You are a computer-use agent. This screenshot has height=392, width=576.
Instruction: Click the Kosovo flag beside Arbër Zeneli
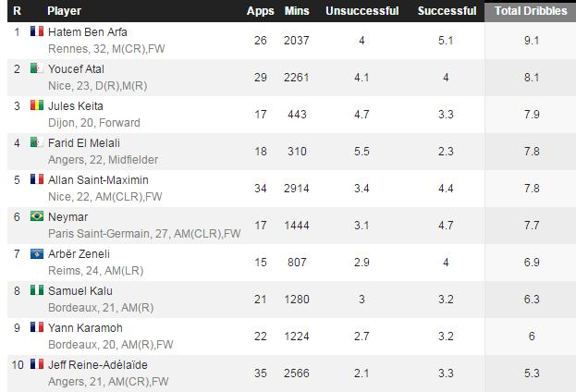[x=37, y=253]
